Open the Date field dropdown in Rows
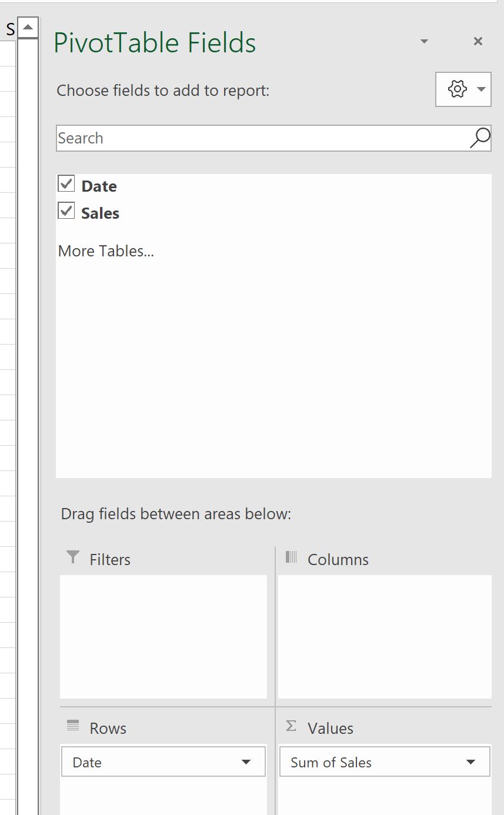Screen dimensions: 504x815 tap(246, 763)
